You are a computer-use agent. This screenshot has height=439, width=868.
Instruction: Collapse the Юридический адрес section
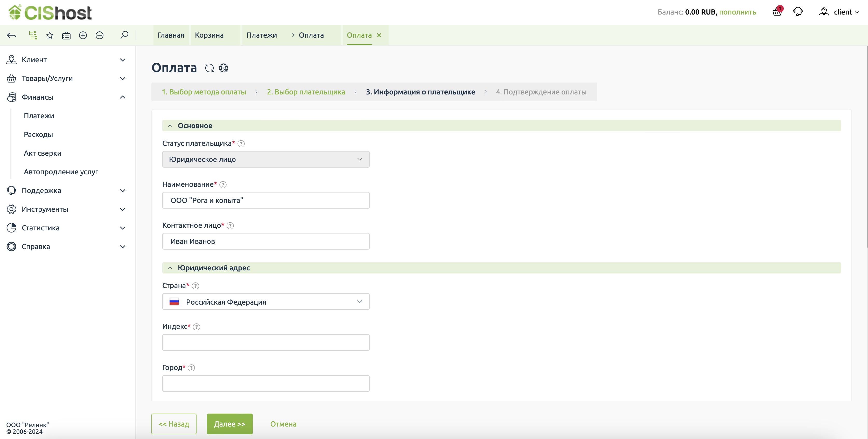tap(170, 268)
